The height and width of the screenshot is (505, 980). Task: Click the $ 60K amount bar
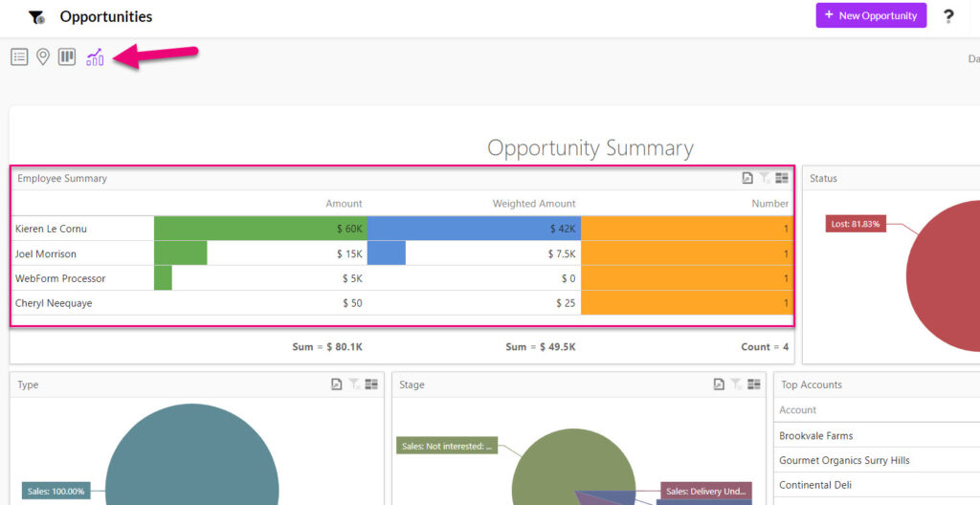[260, 229]
